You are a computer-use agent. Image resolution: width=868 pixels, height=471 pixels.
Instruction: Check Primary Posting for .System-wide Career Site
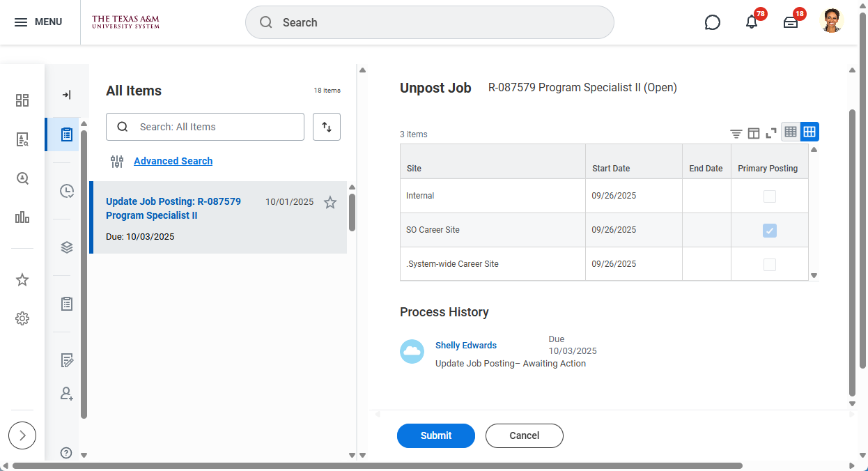tap(769, 265)
